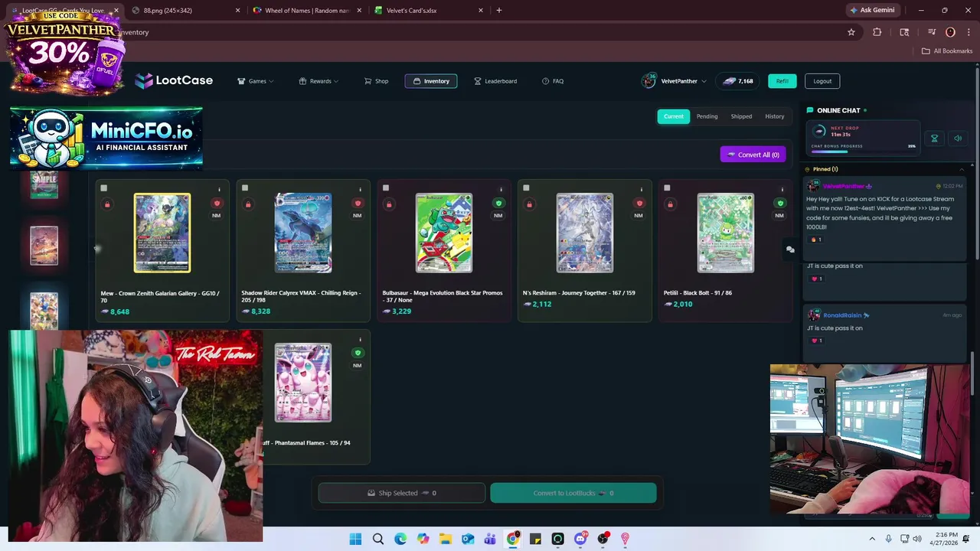Viewport: 980px width, 551px height.
Task: Click the 7,168 LootBucks balance
Action: click(x=738, y=81)
